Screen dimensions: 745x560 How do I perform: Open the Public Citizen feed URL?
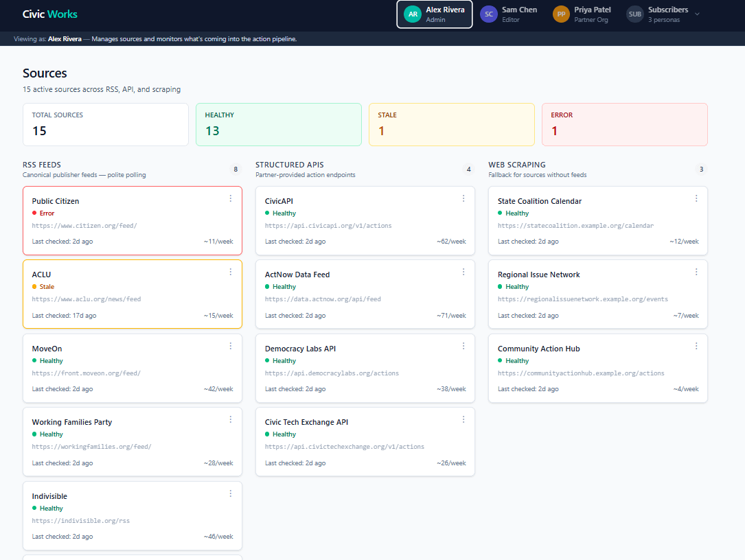coord(84,226)
